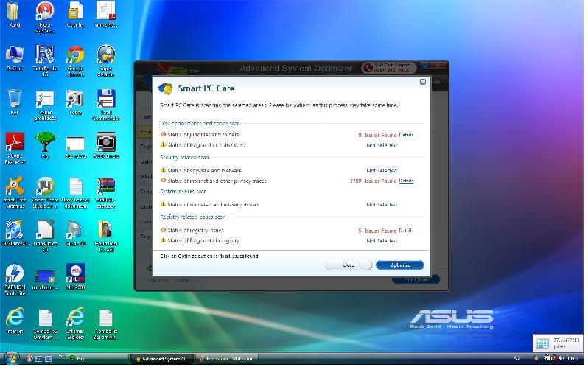Click status icon for junk files and folders
This screenshot has height=367, width=588.
point(163,134)
